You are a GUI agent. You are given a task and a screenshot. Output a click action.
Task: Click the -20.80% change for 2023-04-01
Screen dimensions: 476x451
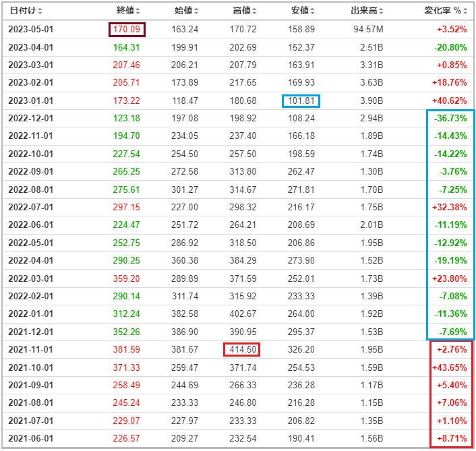click(x=450, y=48)
